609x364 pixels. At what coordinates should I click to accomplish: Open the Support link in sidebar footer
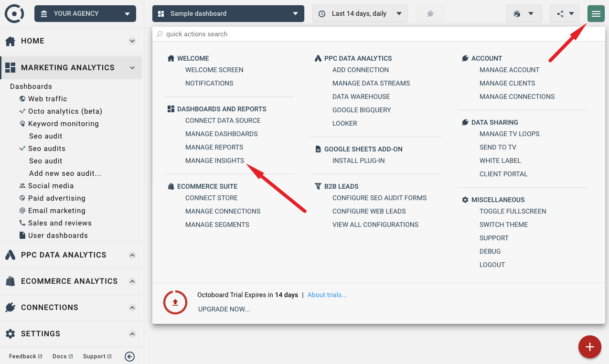point(97,356)
